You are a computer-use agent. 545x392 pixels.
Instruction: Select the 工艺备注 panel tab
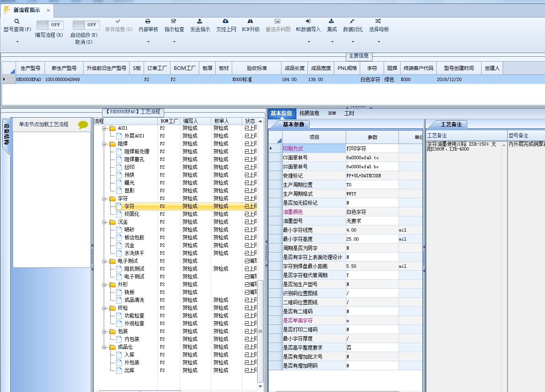[451, 124]
